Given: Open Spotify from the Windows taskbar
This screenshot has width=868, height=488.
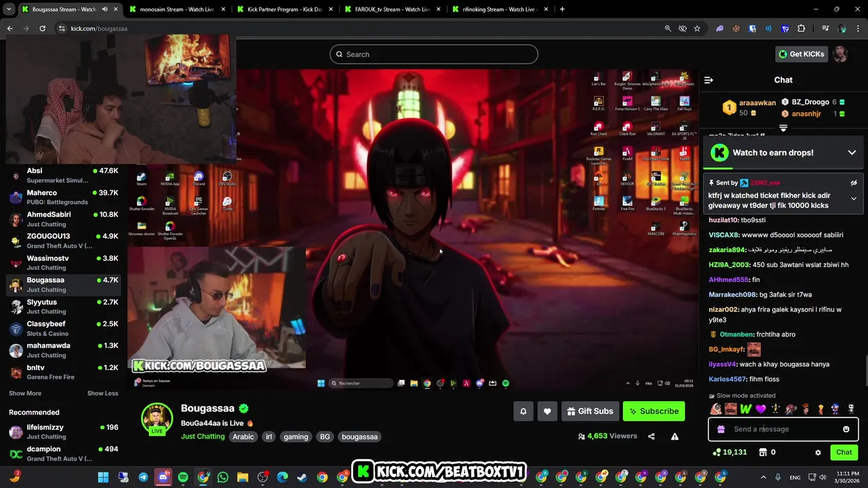Looking at the screenshot, I should [x=183, y=477].
